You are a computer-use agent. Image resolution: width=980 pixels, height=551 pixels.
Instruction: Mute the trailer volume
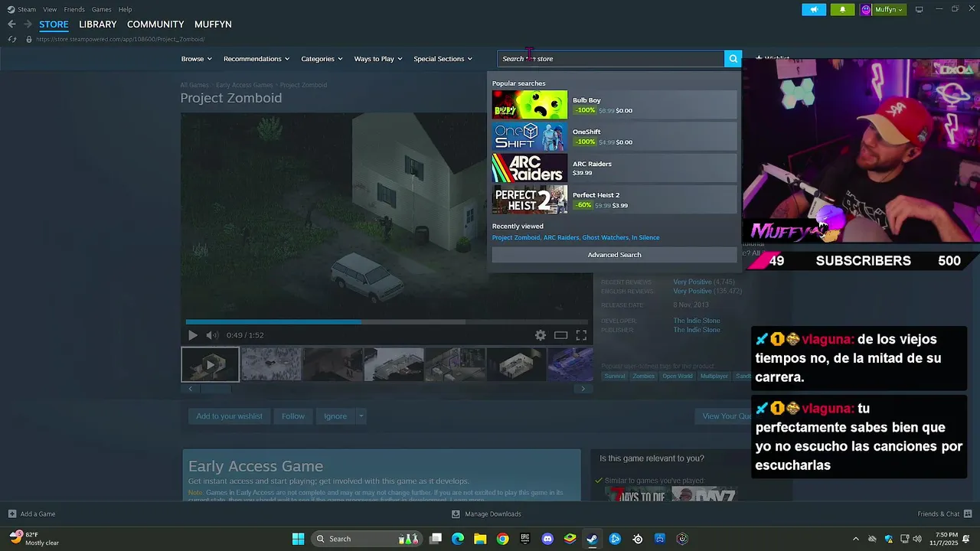click(x=212, y=335)
